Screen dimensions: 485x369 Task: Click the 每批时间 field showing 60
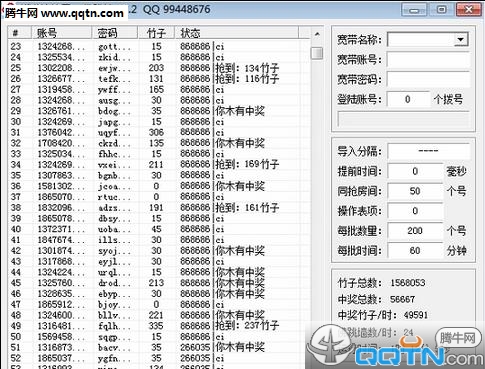(415, 250)
